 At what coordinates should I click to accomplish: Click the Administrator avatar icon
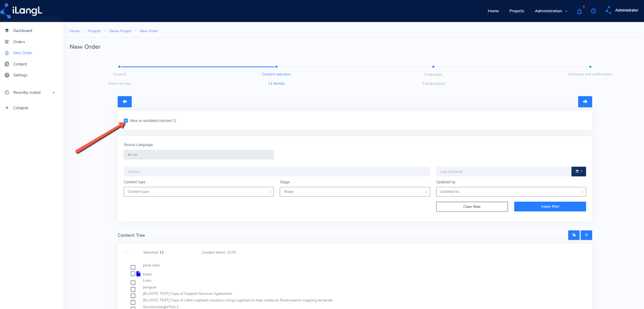coord(609,10)
